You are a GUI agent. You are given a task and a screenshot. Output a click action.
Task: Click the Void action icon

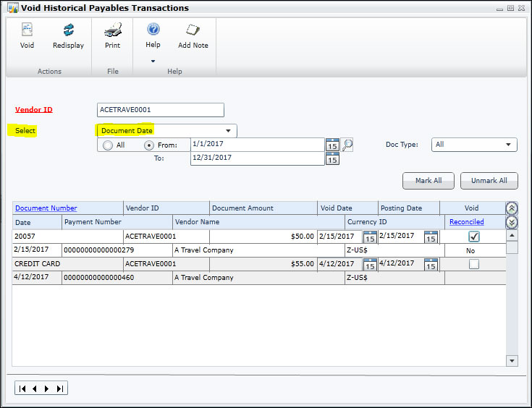coord(27,30)
